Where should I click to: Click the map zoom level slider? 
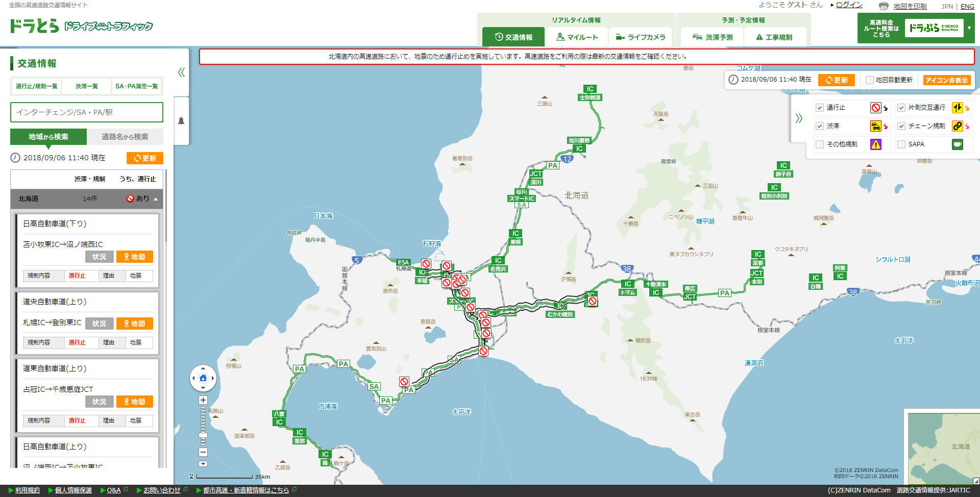[x=203, y=426]
